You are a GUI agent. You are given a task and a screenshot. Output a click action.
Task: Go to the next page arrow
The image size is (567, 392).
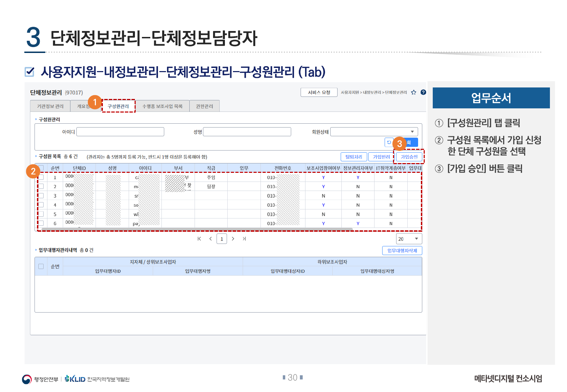click(x=233, y=239)
